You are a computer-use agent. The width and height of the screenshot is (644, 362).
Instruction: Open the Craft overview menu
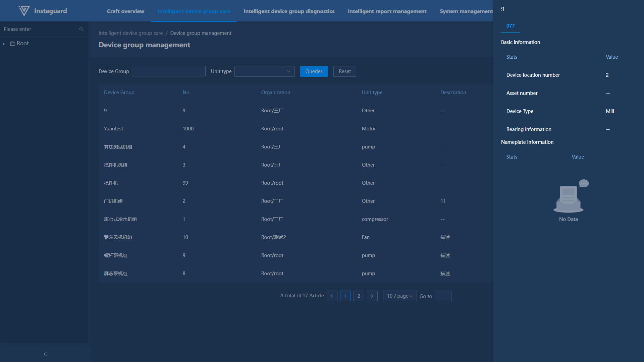tap(125, 11)
